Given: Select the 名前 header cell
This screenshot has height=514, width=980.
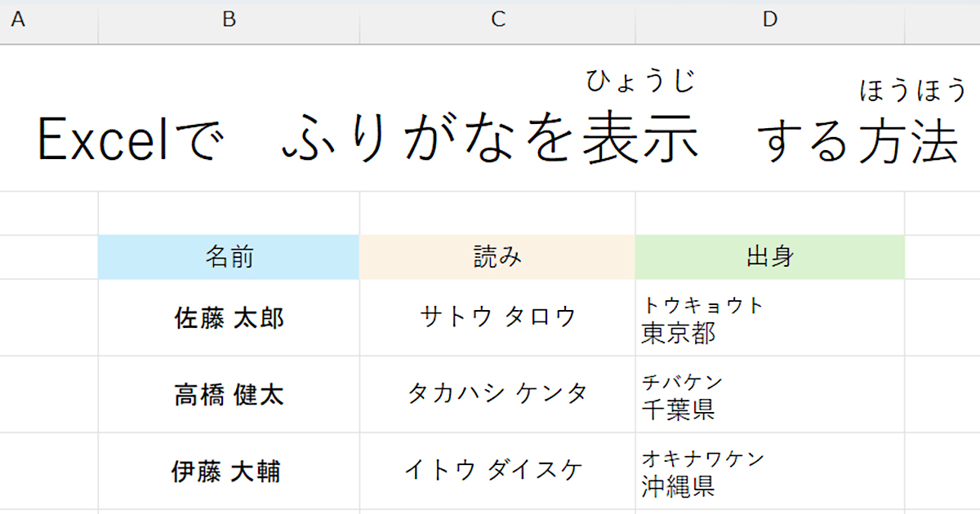Looking at the screenshot, I should tap(229, 257).
